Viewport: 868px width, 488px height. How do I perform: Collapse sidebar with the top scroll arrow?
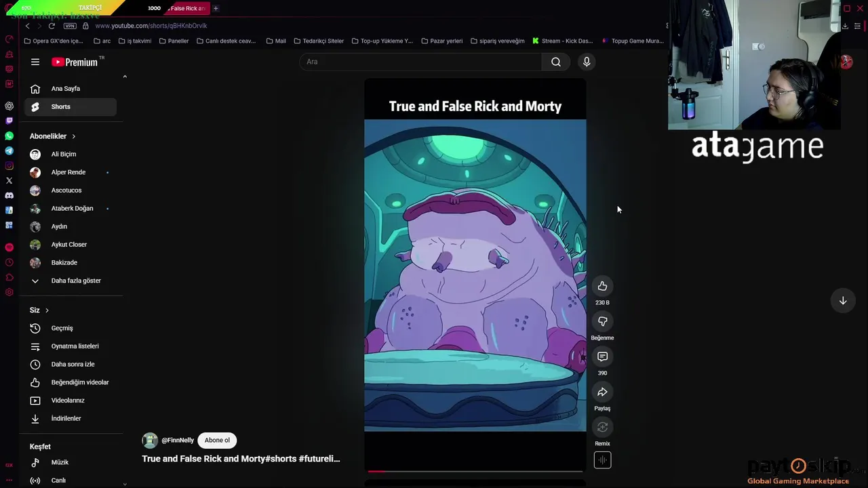[125, 77]
